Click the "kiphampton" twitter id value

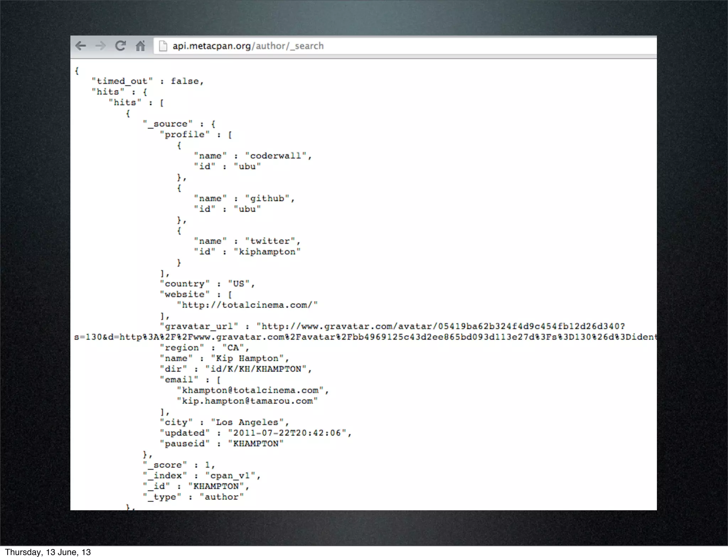pyautogui.click(x=267, y=252)
